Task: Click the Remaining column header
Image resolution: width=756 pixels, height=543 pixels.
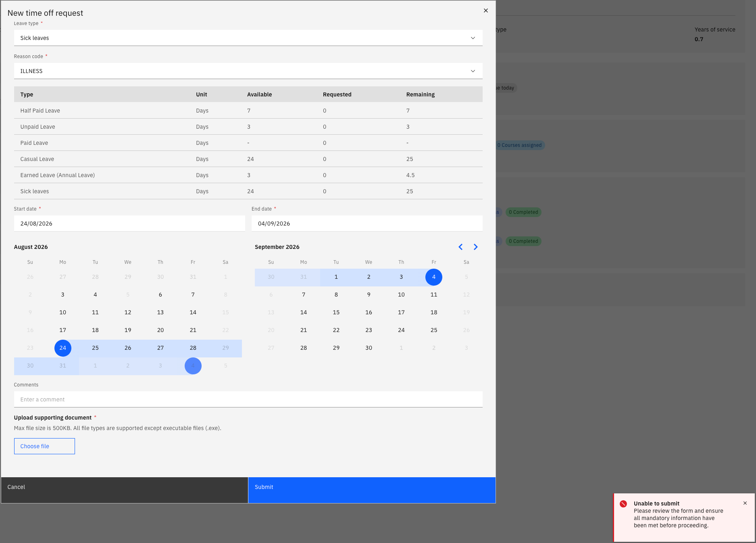Action: tap(421, 94)
